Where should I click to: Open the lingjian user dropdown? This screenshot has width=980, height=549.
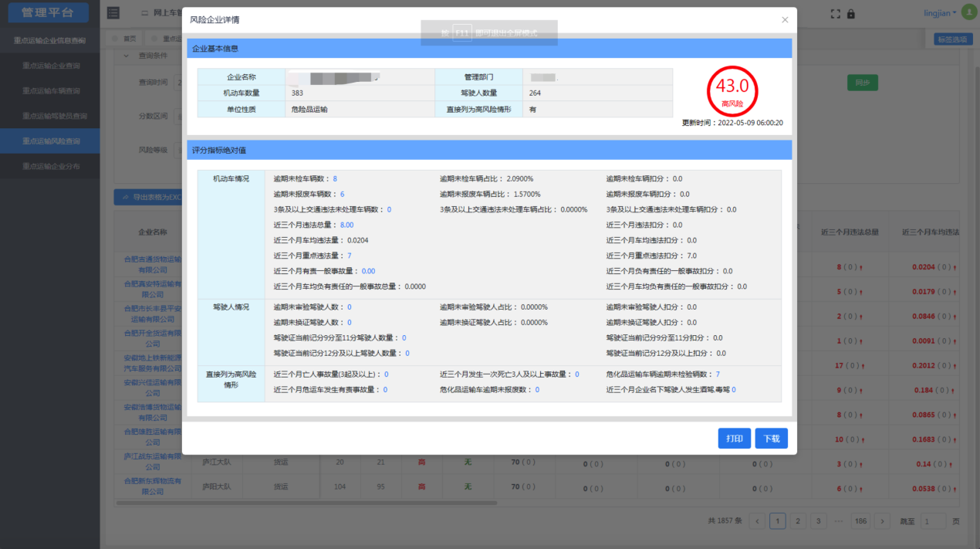(939, 13)
